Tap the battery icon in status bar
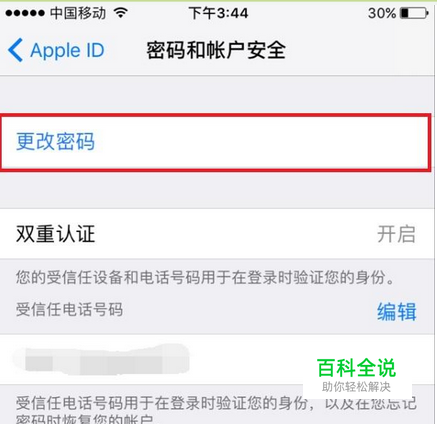The height and width of the screenshot is (424, 437). [415, 13]
